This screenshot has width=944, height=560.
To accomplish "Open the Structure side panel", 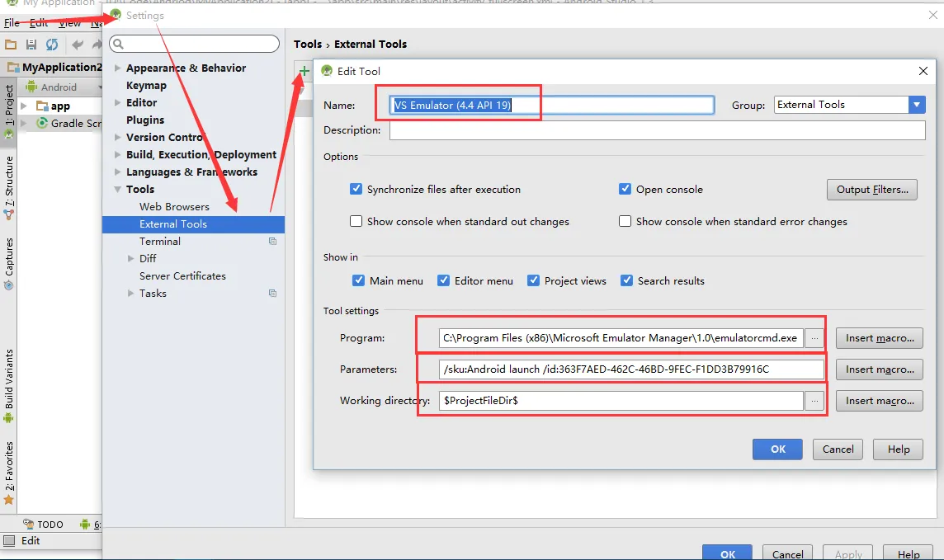I will click(x=9, y=187).
